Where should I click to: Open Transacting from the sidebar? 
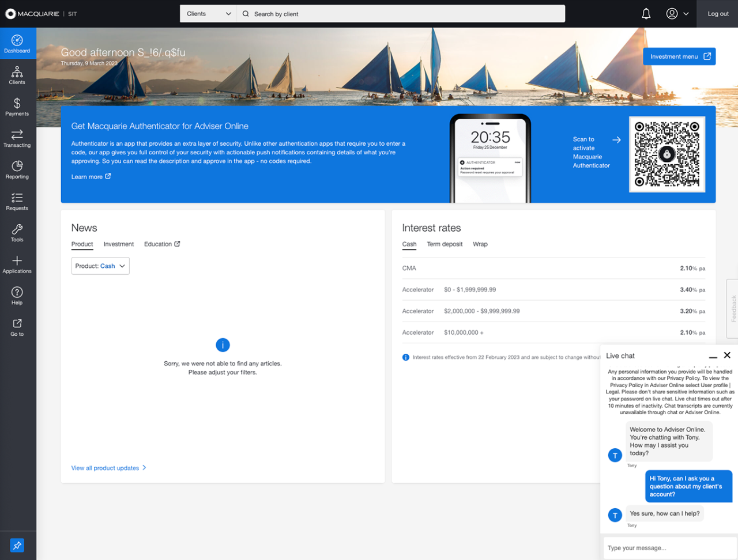point(17,138)
